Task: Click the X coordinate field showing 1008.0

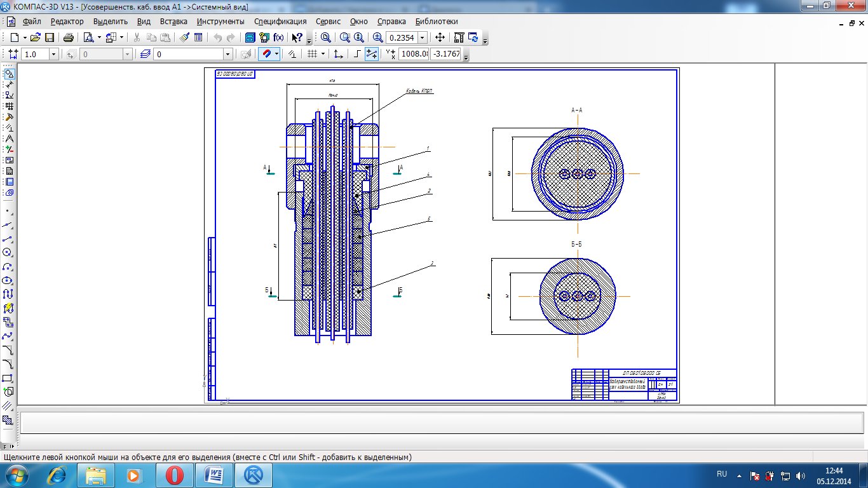Action: 414,54
